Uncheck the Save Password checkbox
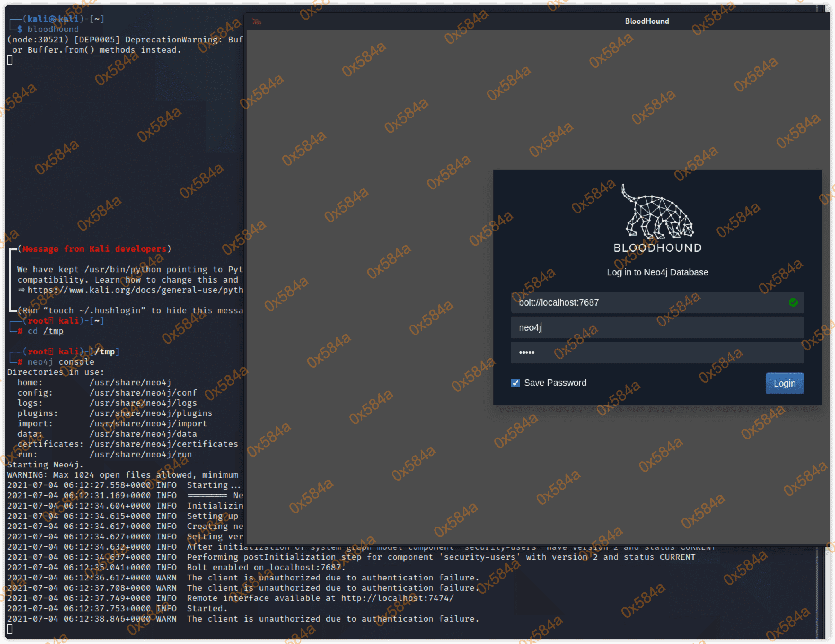 [x=515, y=383]
